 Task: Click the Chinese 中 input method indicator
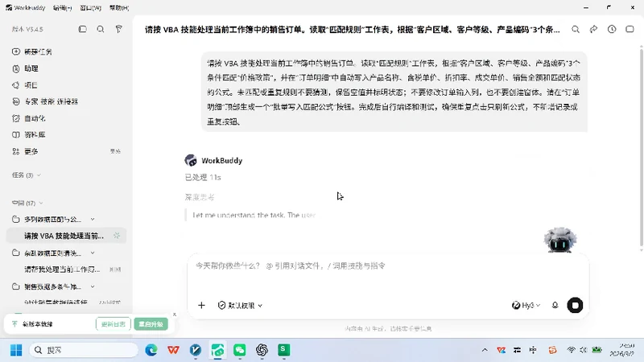coord(533,350)
